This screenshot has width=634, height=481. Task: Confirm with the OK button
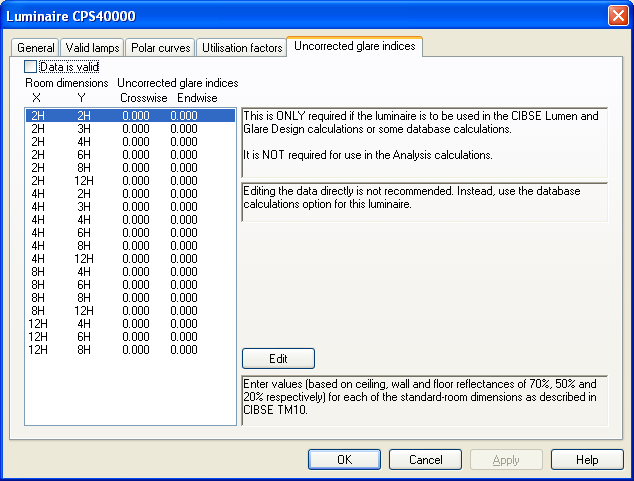click(344, 460)
